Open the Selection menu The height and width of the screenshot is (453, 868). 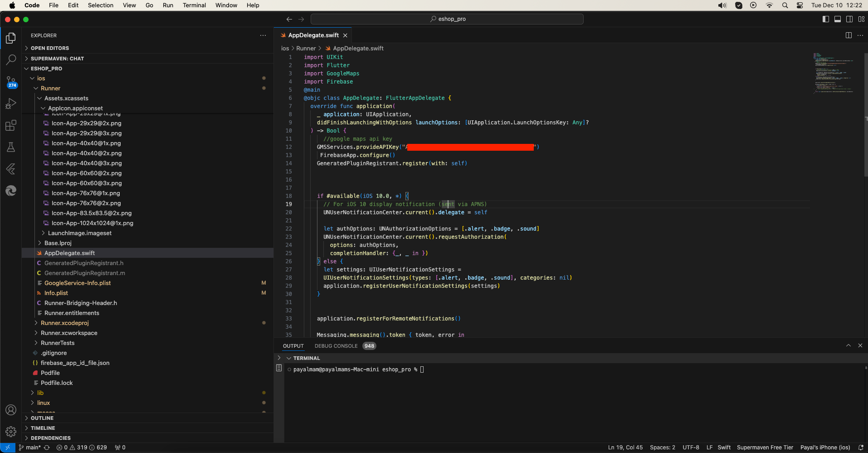[101, 5]
